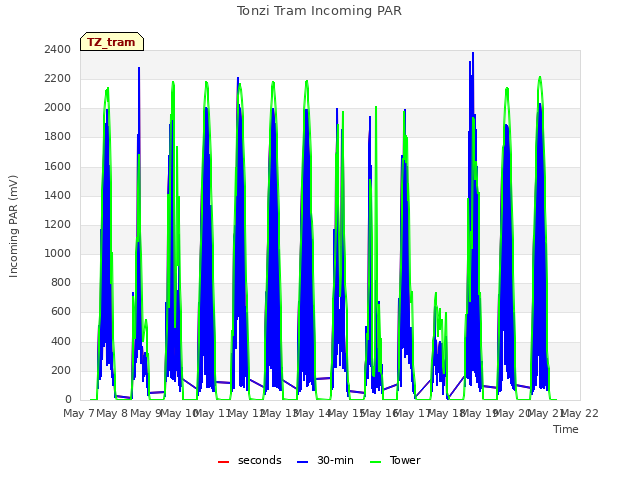Click the 2400 y-axis tick label
Viewport: 640px width, 480px height.
pyautogui.click(x=58, y=50)
